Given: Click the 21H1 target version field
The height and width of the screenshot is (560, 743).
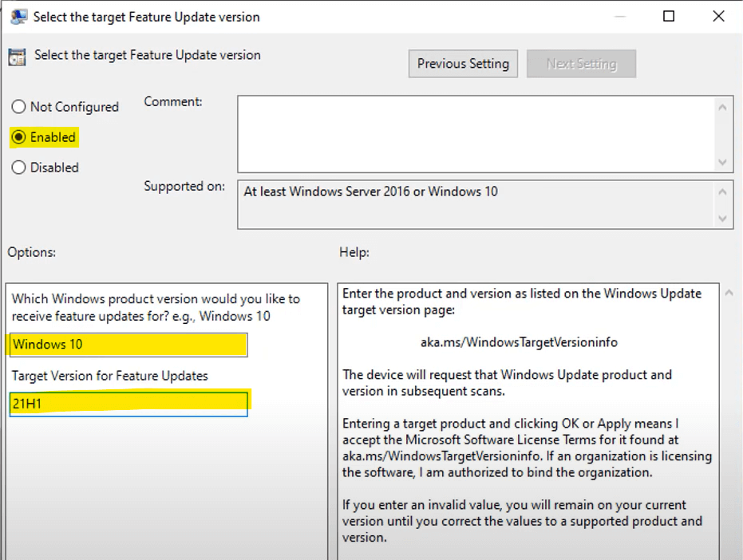Looking at the screenshot, I should click(x=128, y=404).
